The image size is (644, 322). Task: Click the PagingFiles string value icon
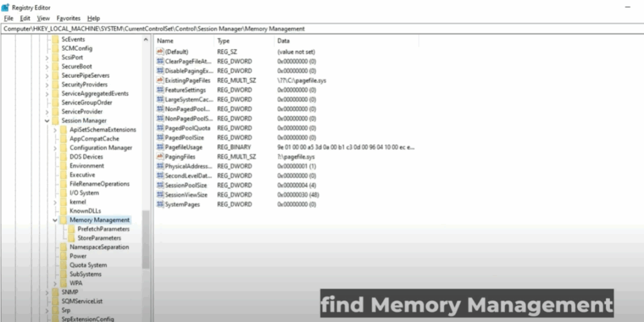160,157
